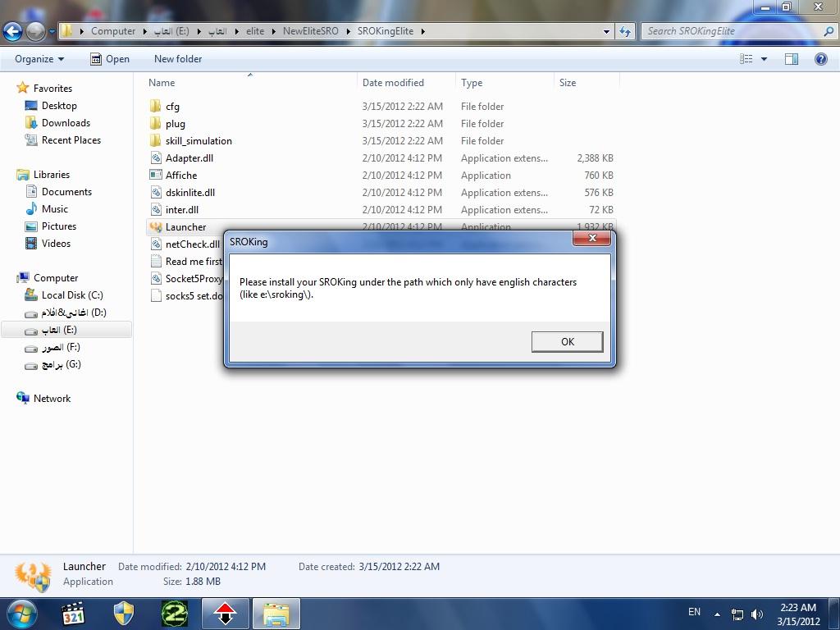Launch Media Player Classic from taskbar
This screenshot has height=630, width=840.
coord(73,614)
